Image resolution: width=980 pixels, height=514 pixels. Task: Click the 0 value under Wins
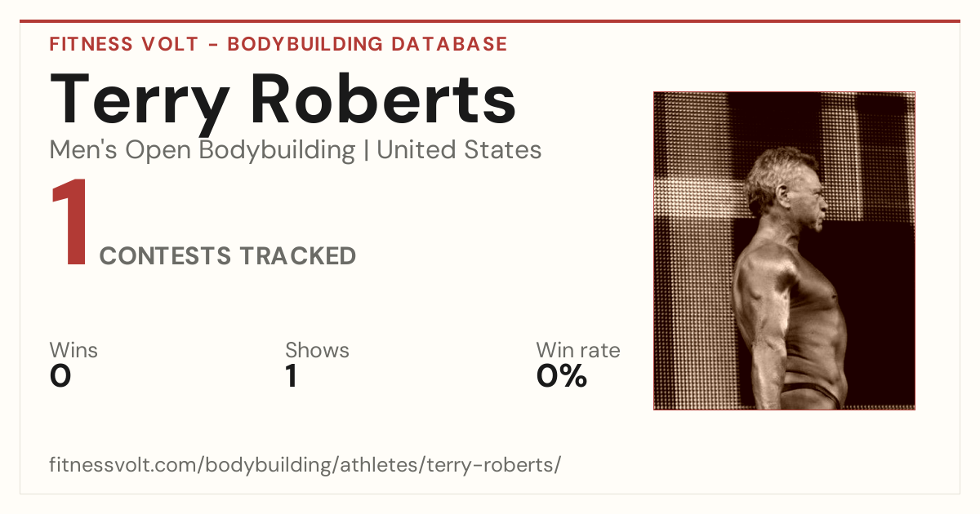[x=61, y=376]
